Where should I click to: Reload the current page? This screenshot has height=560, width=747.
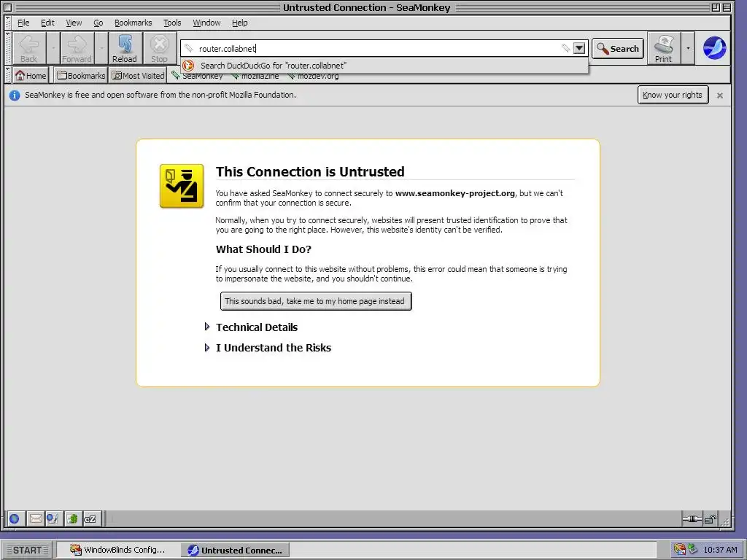click(125, 48)
